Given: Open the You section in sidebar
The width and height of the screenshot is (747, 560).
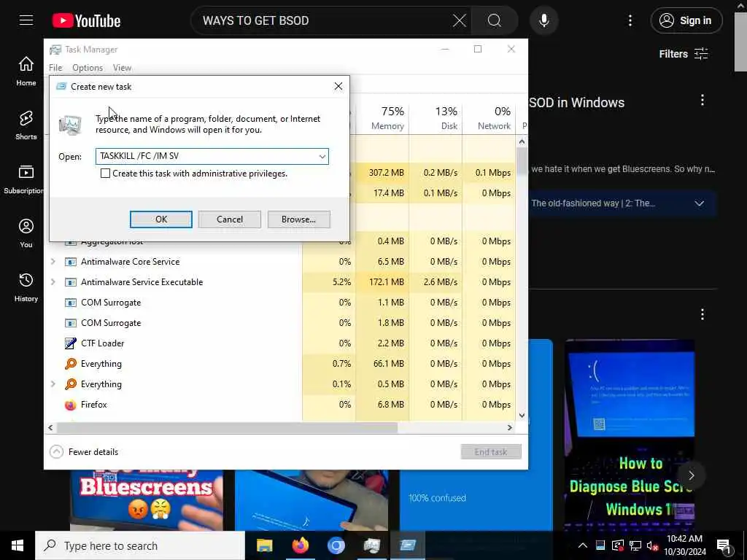Looking at the screenshot, I should tap(26, 233).
